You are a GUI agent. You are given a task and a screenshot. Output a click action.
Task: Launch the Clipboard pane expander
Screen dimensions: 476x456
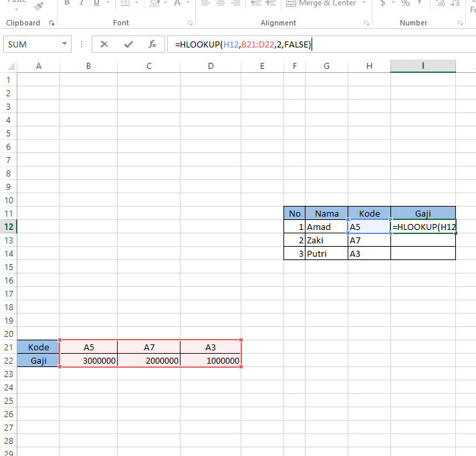click(x=52, y=23)
